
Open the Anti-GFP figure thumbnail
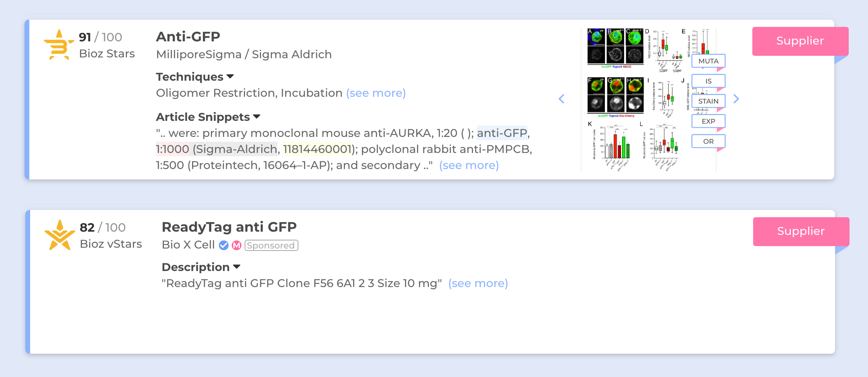(x=635, y=100)
